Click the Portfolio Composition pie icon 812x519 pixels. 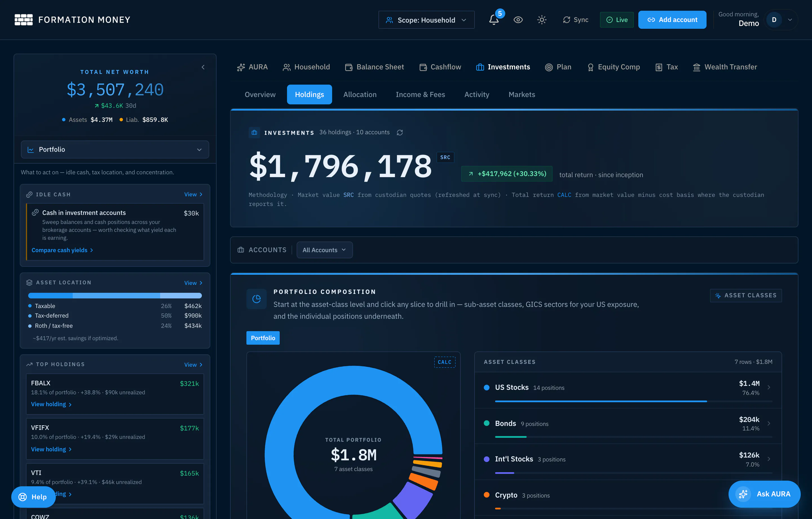[x=256, y=299]
